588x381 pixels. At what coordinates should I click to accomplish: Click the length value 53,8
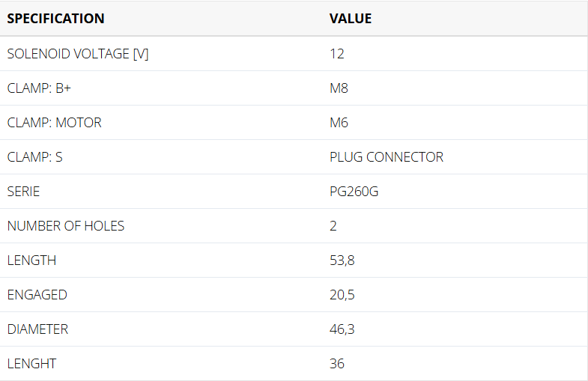(342, 260)
